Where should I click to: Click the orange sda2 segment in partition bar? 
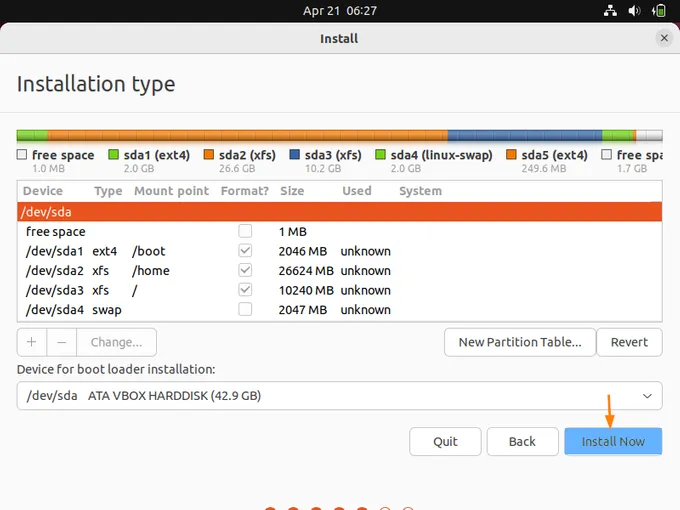tap(247, 135)
